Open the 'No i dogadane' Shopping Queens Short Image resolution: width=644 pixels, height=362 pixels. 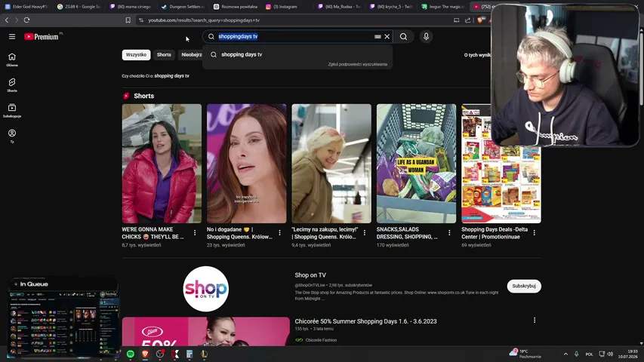(x=246, y=164)
